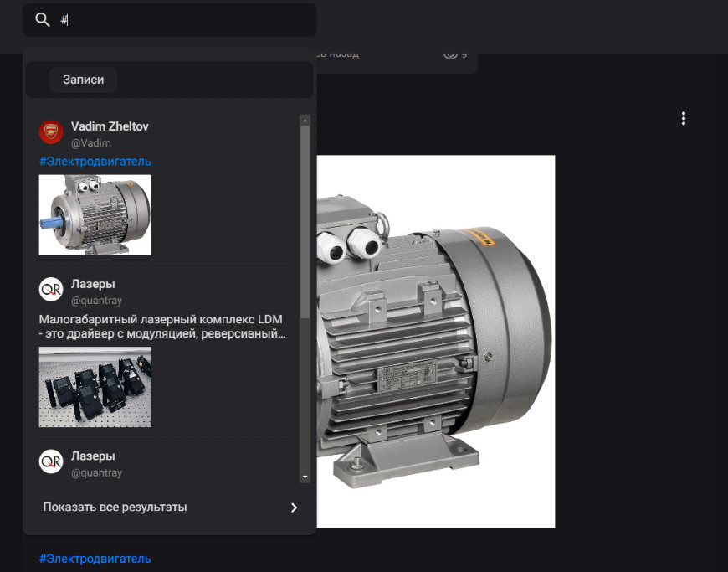Open the last Лазеры avatar in results
The image size is (728, 572).
pos(51,461)
